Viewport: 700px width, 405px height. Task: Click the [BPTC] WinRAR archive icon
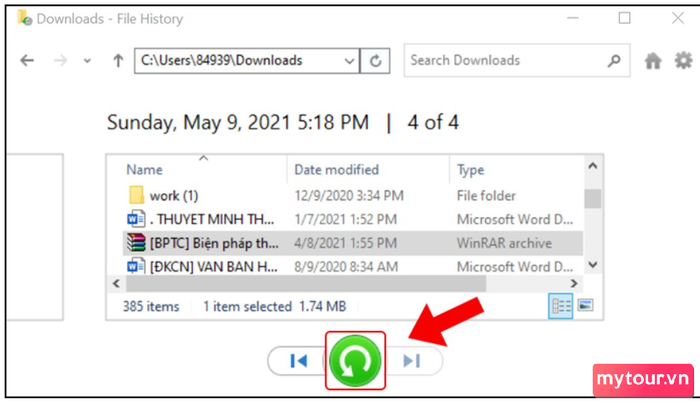pyautogui.click(x=136, y=242)
